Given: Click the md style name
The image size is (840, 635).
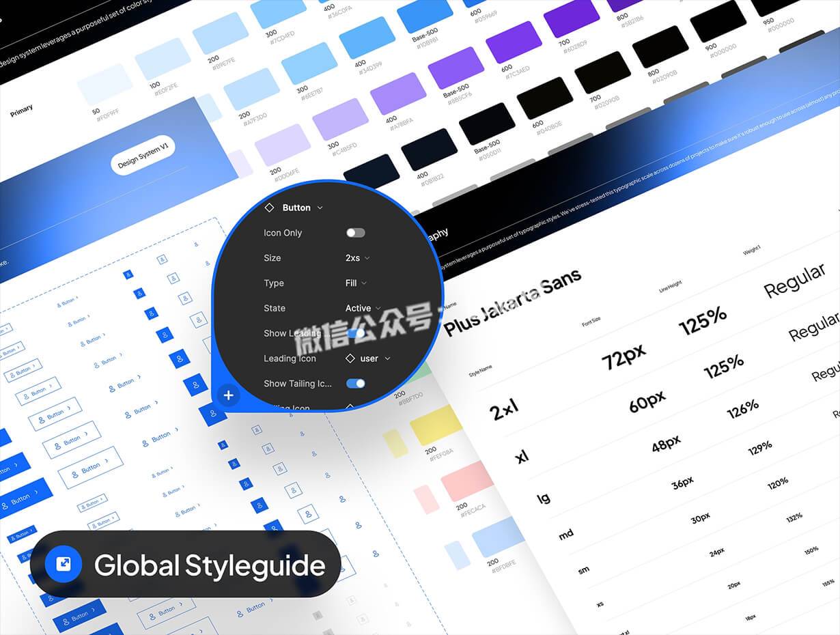Looking at the screenshot, I should 566,534.
